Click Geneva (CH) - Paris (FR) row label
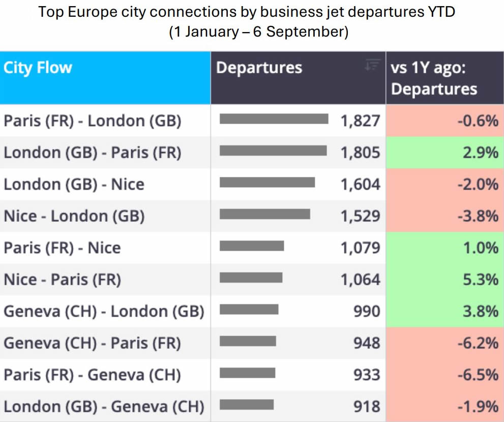The height and width of the screenshot is (422, 504). (92, 343)
